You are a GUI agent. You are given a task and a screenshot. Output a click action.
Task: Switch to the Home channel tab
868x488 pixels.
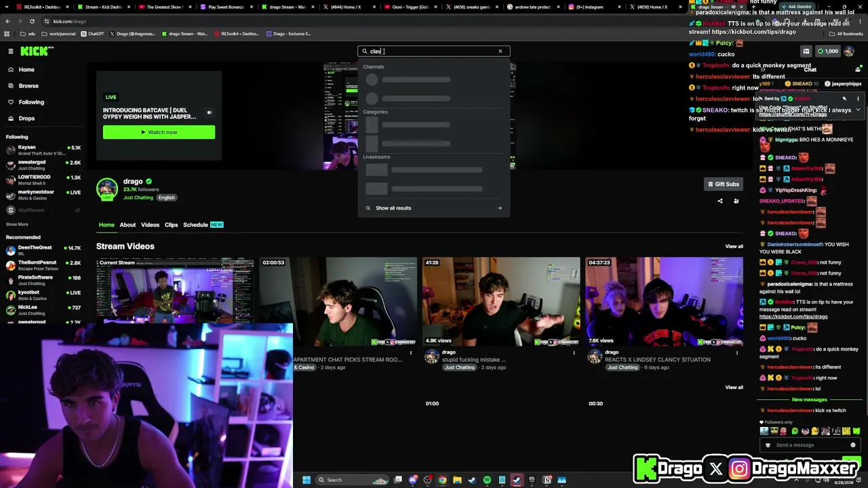pos(106,225)
